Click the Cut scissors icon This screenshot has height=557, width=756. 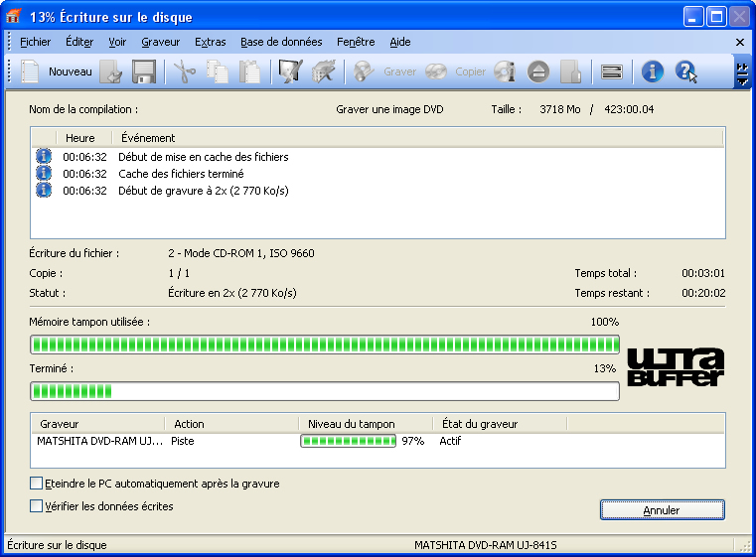[x=185, y=71]
